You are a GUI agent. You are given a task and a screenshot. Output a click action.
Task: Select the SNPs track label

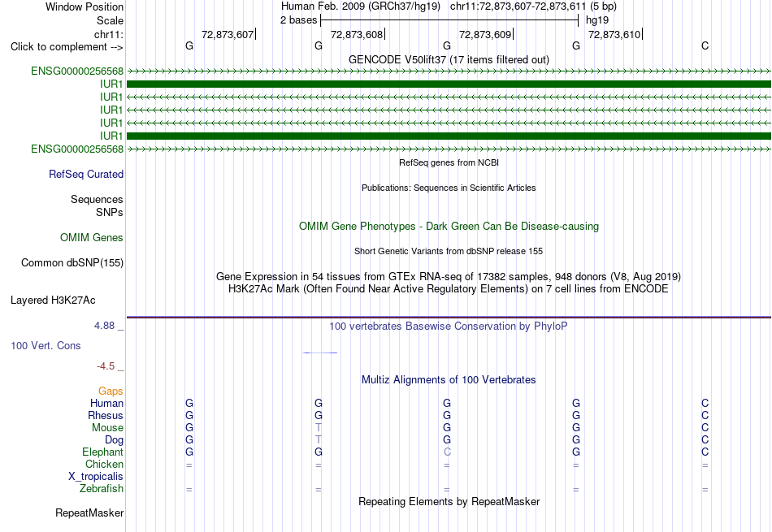tap(110, 212)
